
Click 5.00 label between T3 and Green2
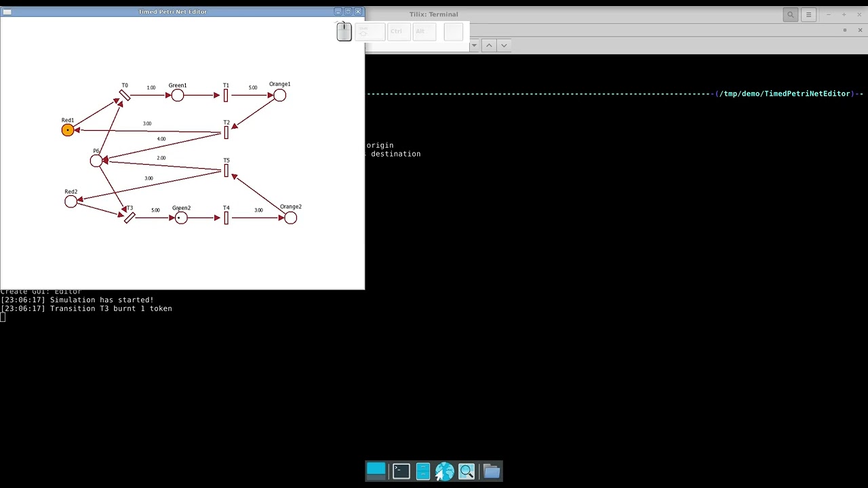point(156,210)
